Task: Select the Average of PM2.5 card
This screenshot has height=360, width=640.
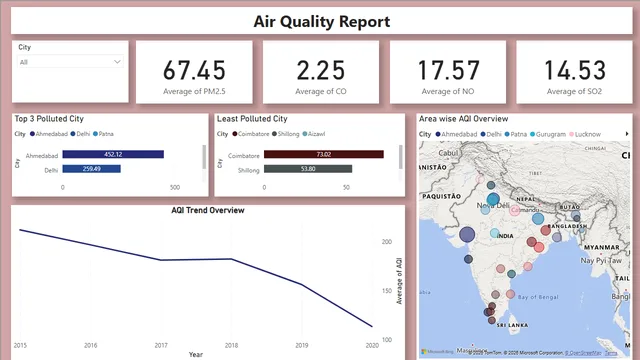Action: click(194, 72)
